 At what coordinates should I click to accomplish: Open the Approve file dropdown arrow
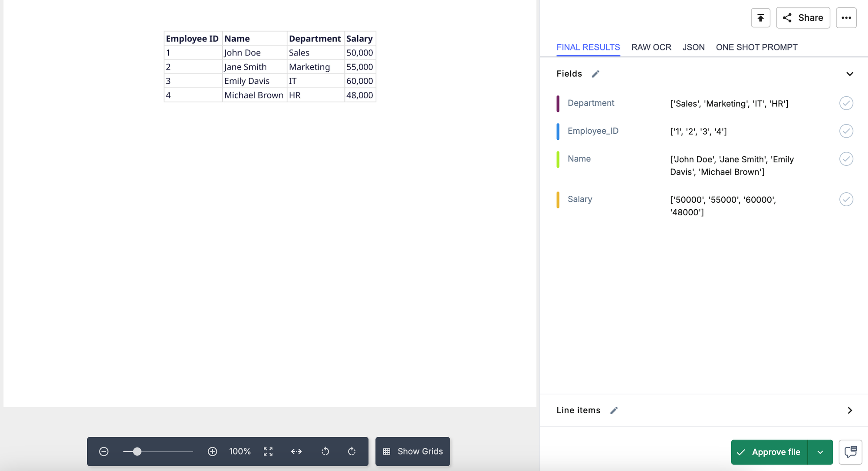point(820,452)
